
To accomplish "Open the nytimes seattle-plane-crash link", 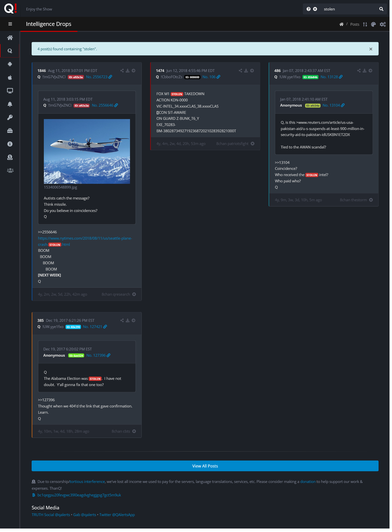I will pyautogui.click(x=85, y=241).
